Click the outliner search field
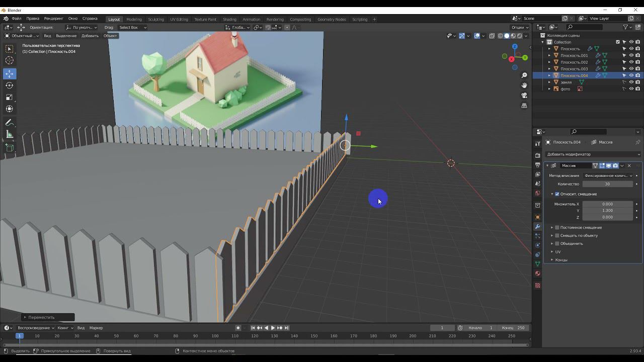The width and height of the screenshot is (644, 362). 584,27
